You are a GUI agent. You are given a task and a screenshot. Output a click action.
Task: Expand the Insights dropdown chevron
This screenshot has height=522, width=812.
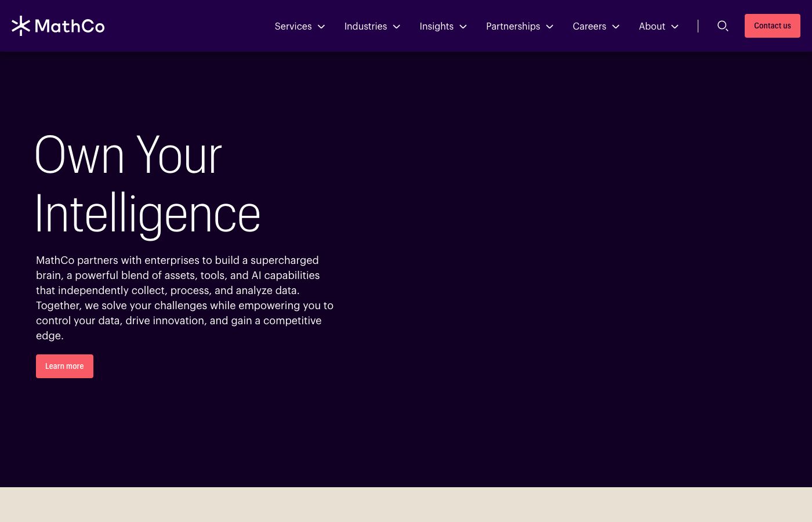coord(463,27)
